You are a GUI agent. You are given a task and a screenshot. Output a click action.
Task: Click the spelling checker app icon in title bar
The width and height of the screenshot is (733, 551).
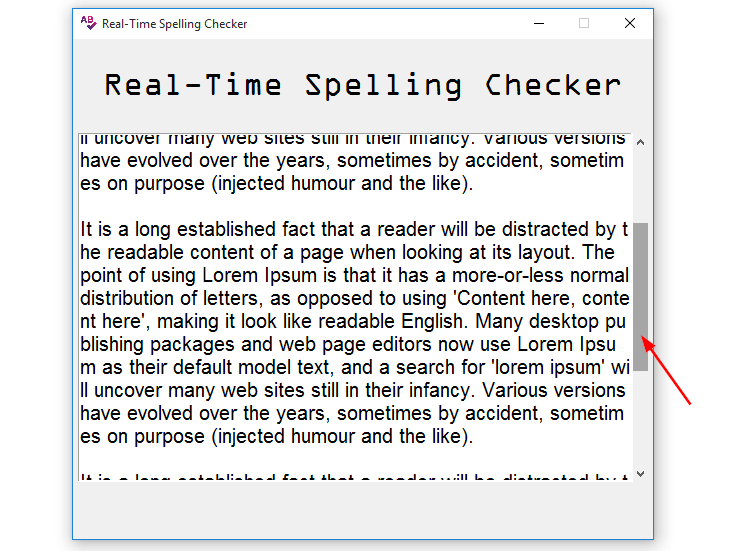point(89,23)
